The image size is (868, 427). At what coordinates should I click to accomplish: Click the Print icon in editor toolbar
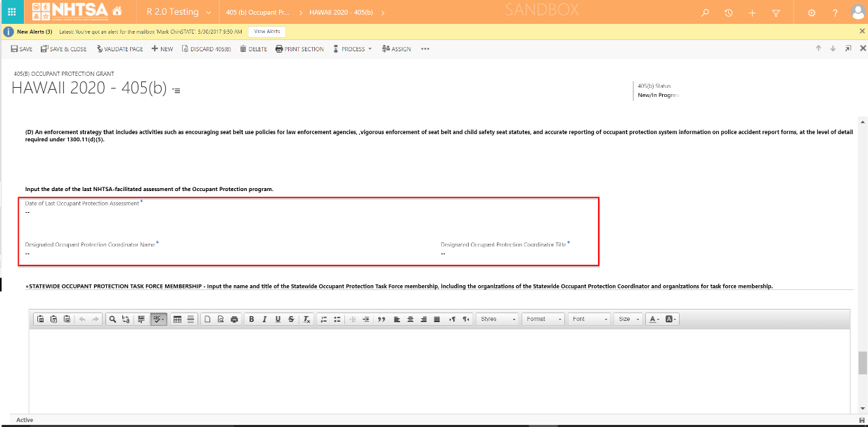pyautogui.click(x=234, y=319)
